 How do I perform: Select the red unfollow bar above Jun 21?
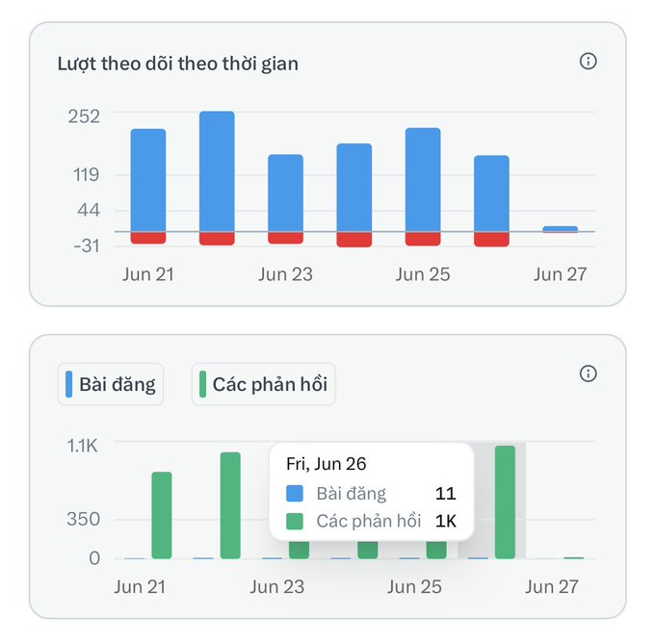(148, 238)
